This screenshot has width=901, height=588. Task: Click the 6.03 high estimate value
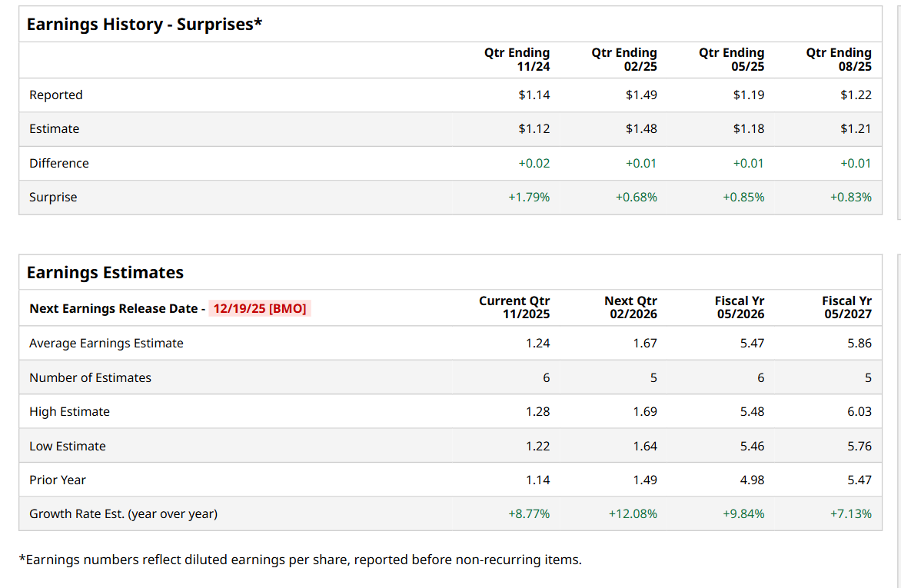point(859,412)
